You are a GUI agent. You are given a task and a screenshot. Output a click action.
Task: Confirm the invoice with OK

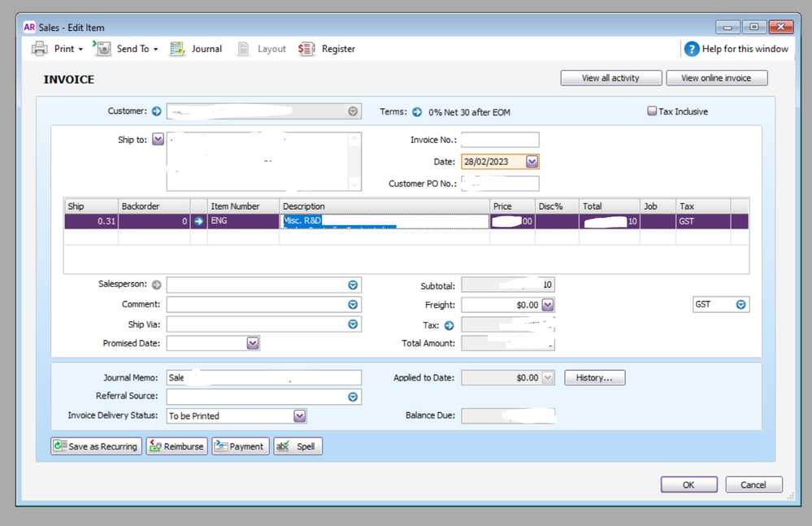coord(688,485)
